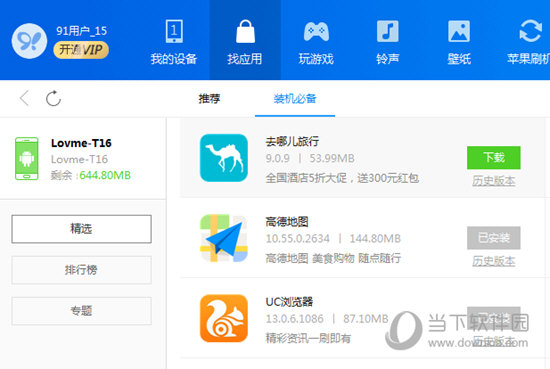
Task: Go back with the left arrow
Action: [x=24, y=98]
